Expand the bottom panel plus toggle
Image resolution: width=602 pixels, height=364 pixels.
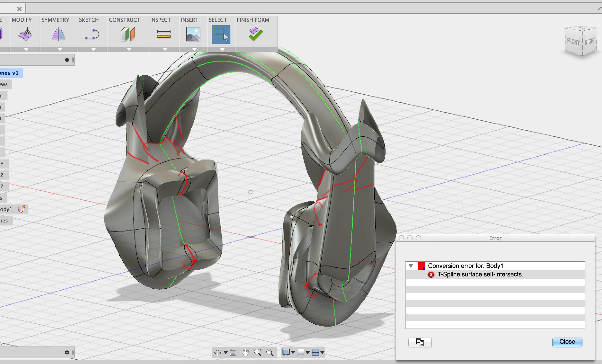67,352
